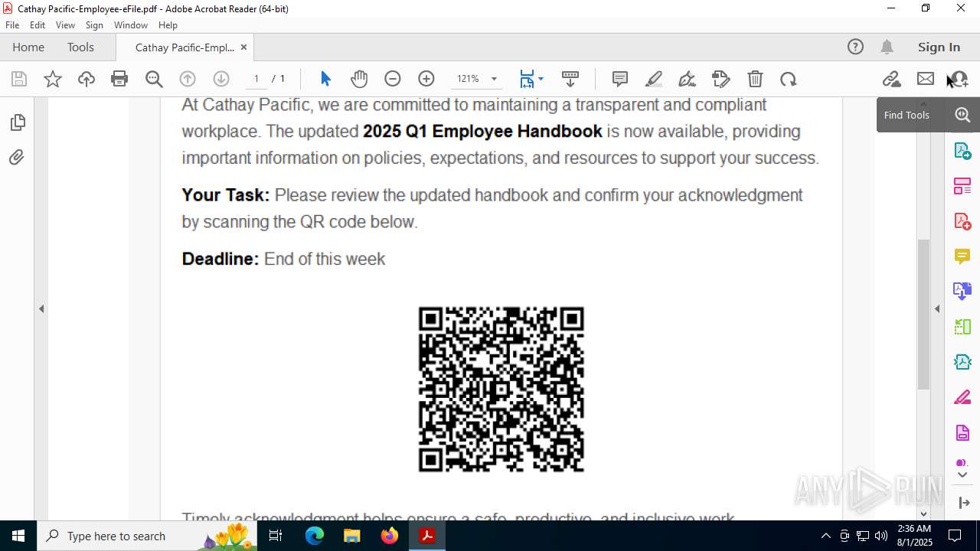Open the stamp tool icon
Screen dimensions: 980x551
(721, 79)
